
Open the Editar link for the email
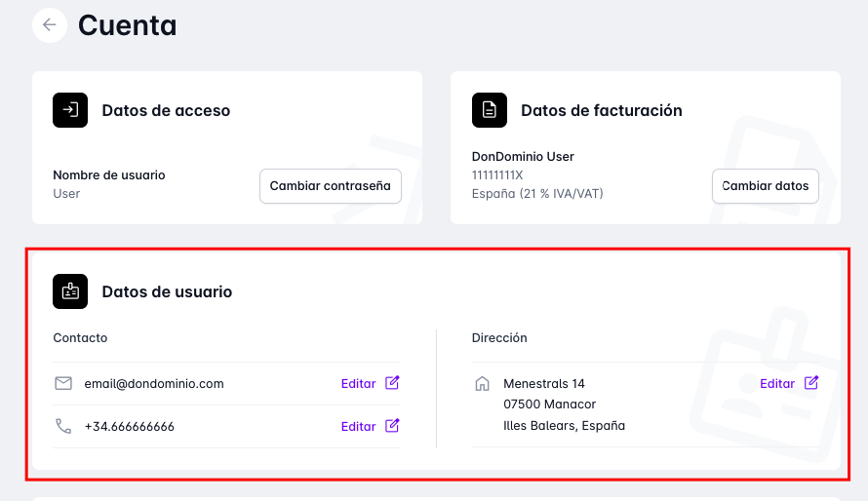358,383
